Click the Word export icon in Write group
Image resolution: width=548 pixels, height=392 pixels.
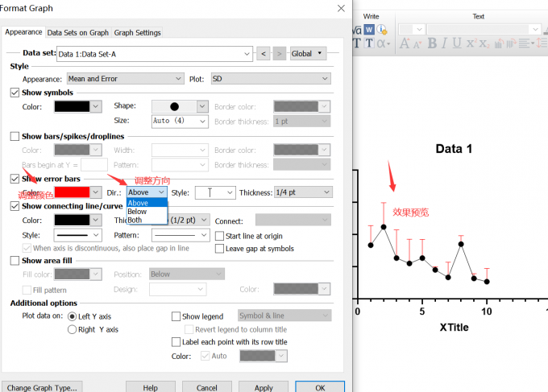click(x=369, y=29)
